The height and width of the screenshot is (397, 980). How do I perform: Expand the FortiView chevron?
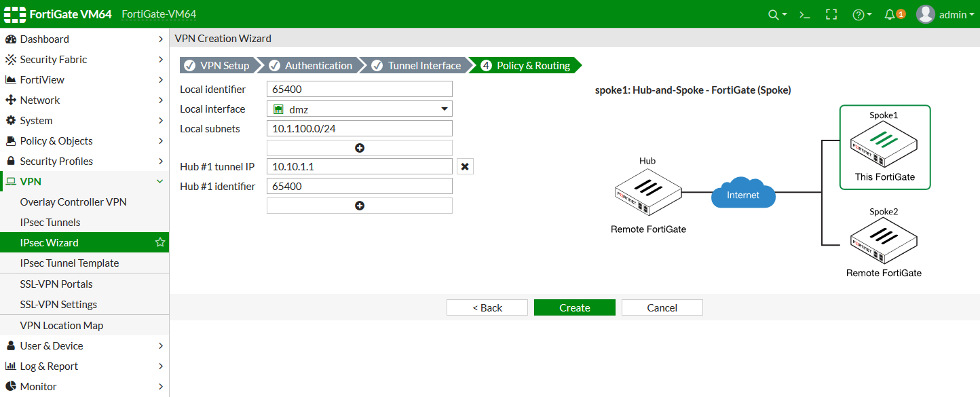tap(161, 80)
